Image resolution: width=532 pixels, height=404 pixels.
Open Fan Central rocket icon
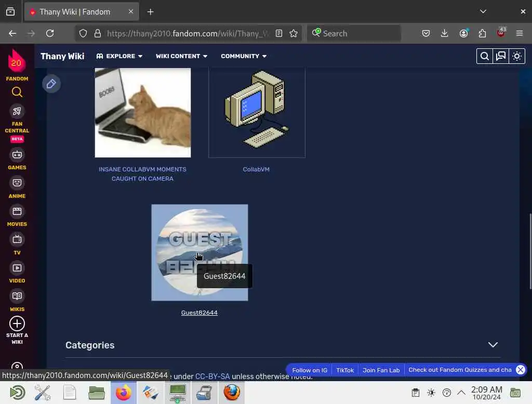(17, 111)
